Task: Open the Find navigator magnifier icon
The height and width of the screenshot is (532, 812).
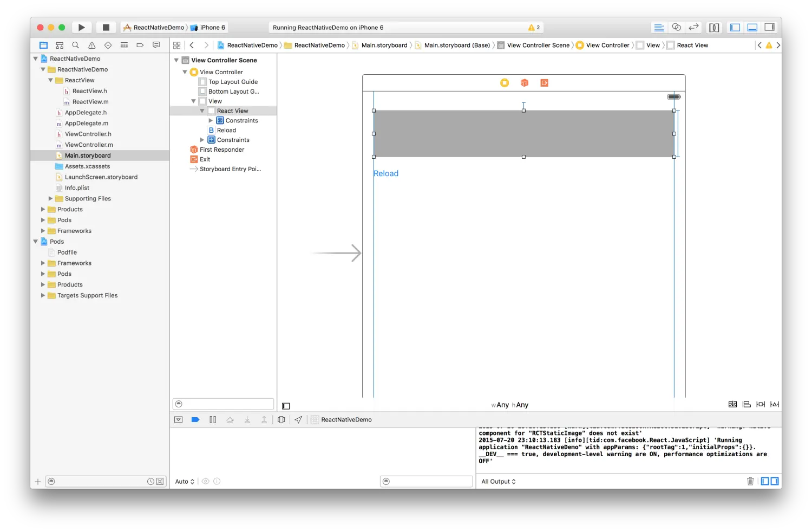Action: click(x=76, y=46)
